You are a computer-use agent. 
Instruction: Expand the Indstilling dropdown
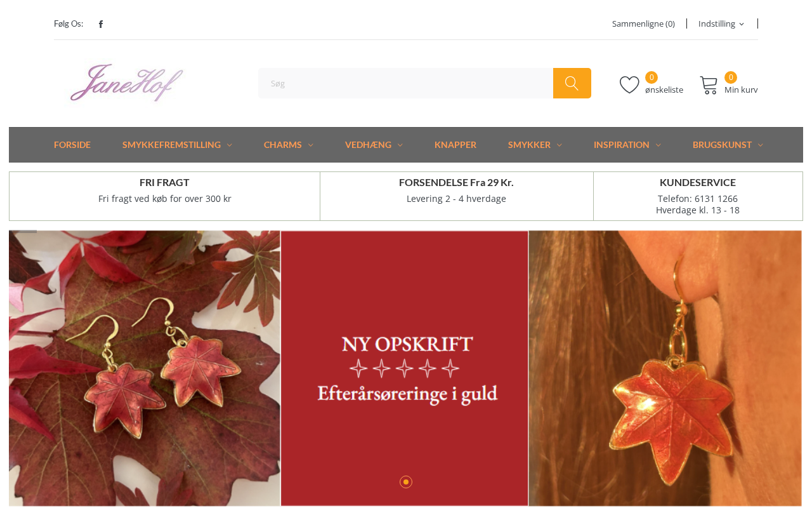pos(721,23)
